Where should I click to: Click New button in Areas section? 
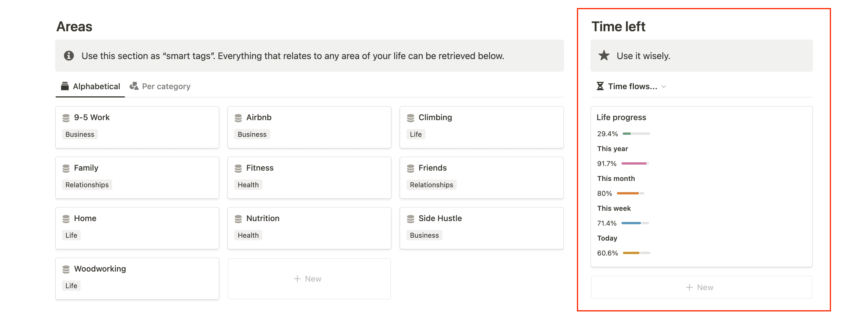pyautogui.click(x=308, y=278)
